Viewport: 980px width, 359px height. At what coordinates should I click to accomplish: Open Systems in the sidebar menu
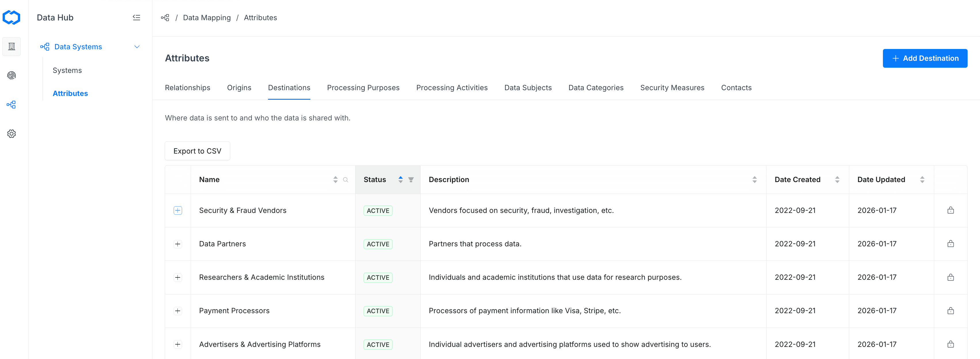point(67,70)
